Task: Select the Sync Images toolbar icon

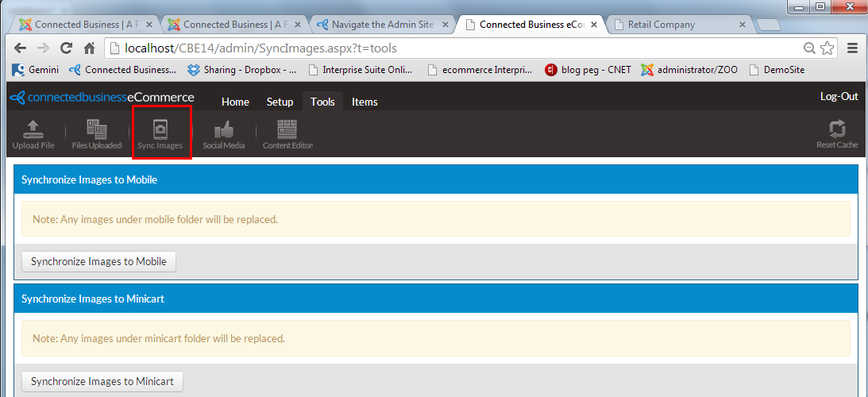Action: coord(160,134)
